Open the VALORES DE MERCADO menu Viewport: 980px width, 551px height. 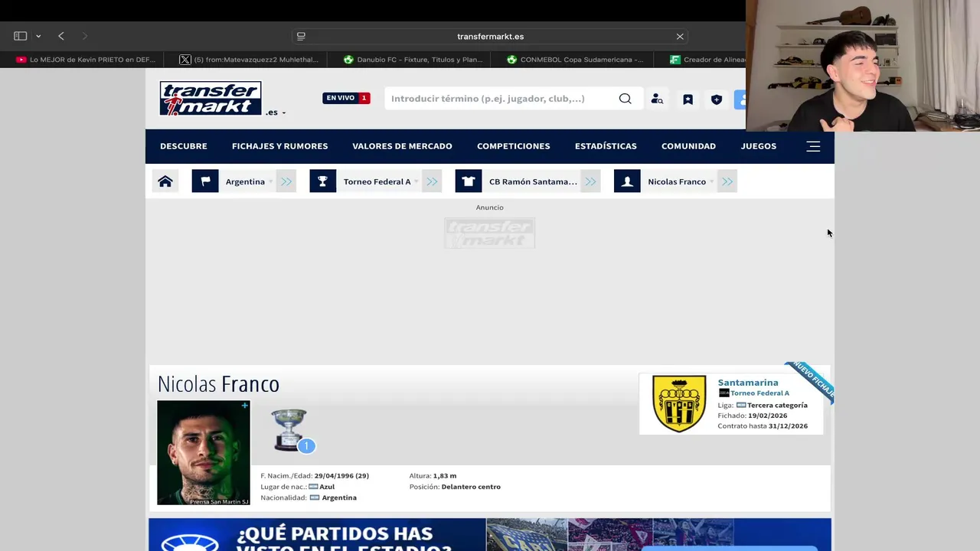click(x=402, y=146)
